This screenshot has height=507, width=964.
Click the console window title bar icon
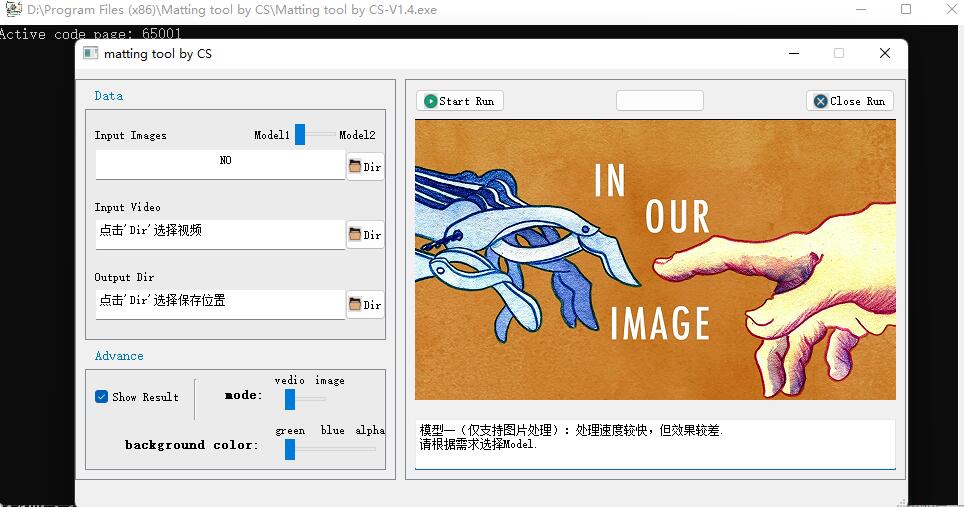point(14,9)
